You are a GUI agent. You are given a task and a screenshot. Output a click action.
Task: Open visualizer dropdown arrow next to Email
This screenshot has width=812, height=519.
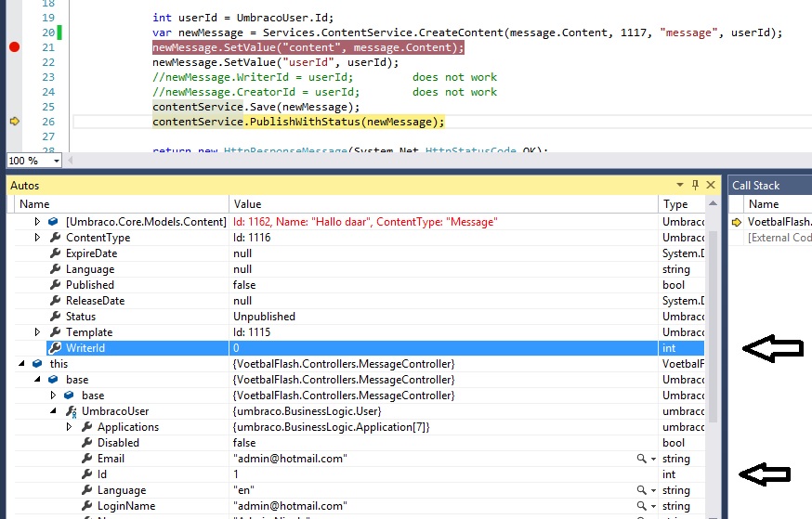pos(653,459)
